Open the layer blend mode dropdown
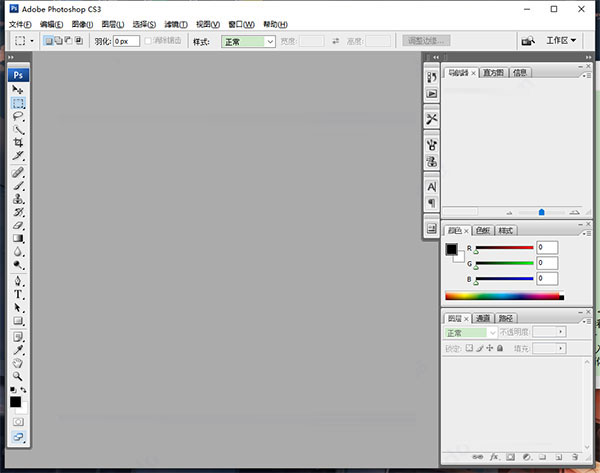Screen dimensions: 600x473 pyautogui.click(x=470, y=333)
